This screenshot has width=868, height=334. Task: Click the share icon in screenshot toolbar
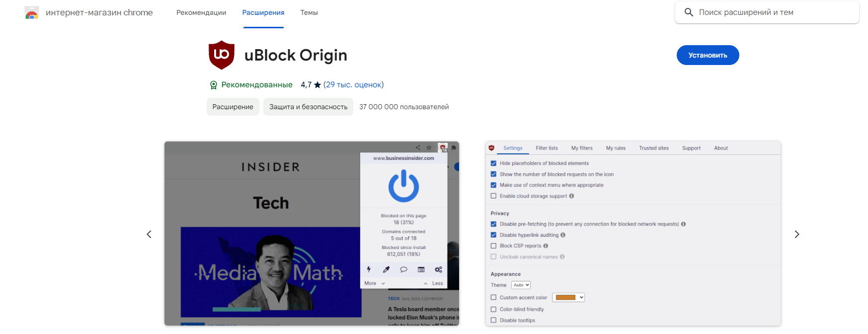coord(418,147)
